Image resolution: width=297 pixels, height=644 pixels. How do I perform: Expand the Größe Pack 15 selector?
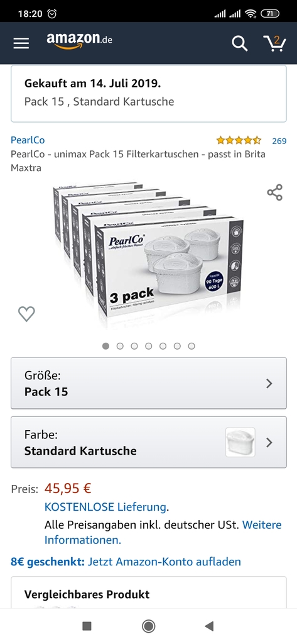148,383
